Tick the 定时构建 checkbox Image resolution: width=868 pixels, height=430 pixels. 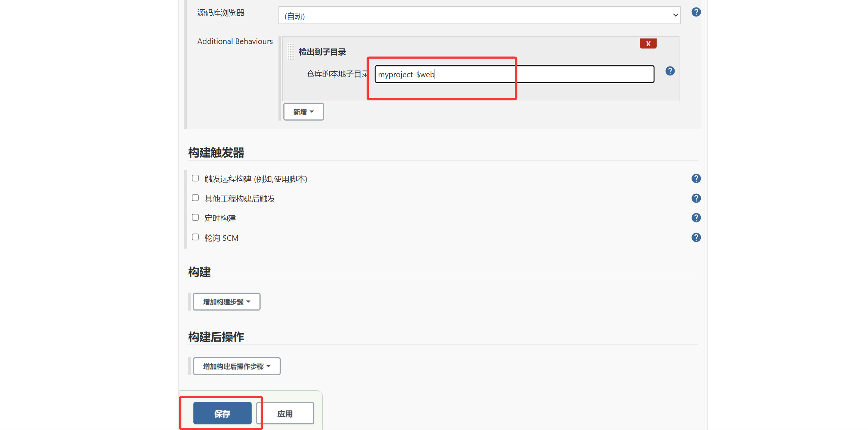[x=195, y=217]
